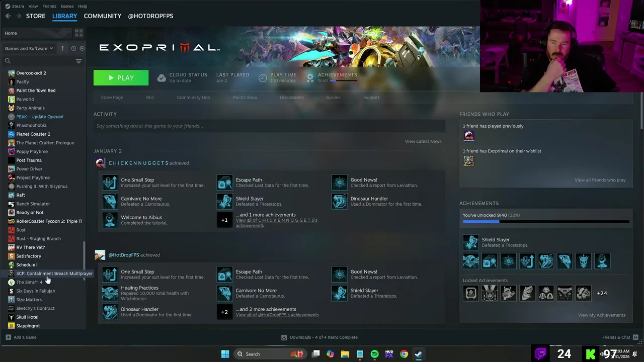Open the Points Shop tab

coord(245,98)
